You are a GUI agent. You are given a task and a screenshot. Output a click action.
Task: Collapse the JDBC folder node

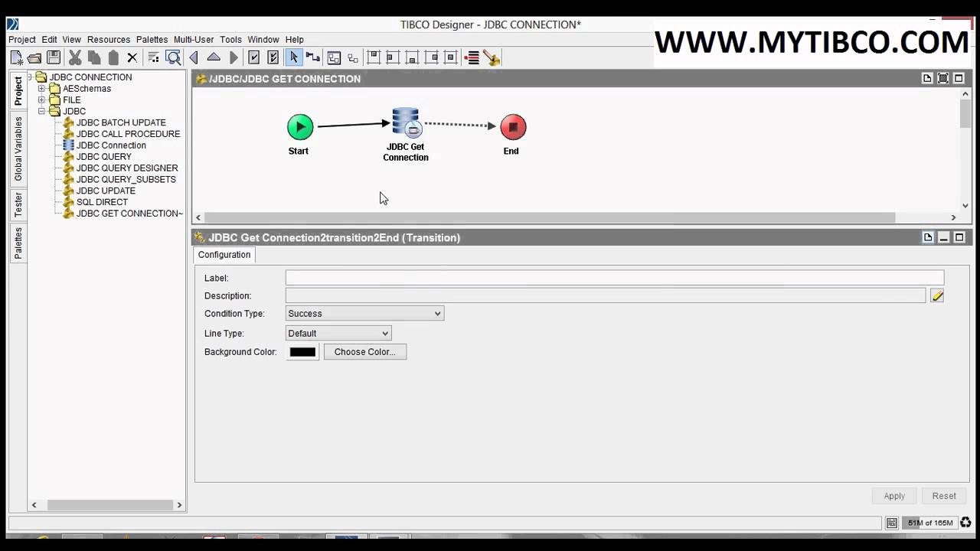click(x=41, y=112)
